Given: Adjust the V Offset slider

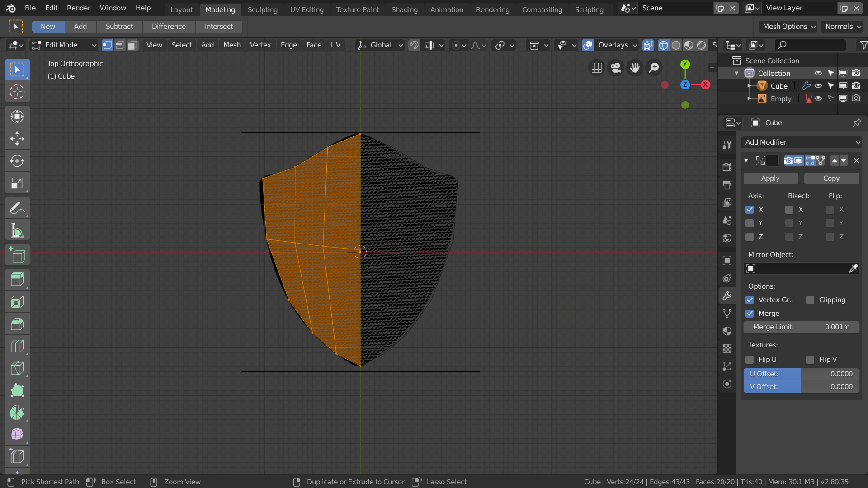Looking at the screenshot, I should coord(802,387).
